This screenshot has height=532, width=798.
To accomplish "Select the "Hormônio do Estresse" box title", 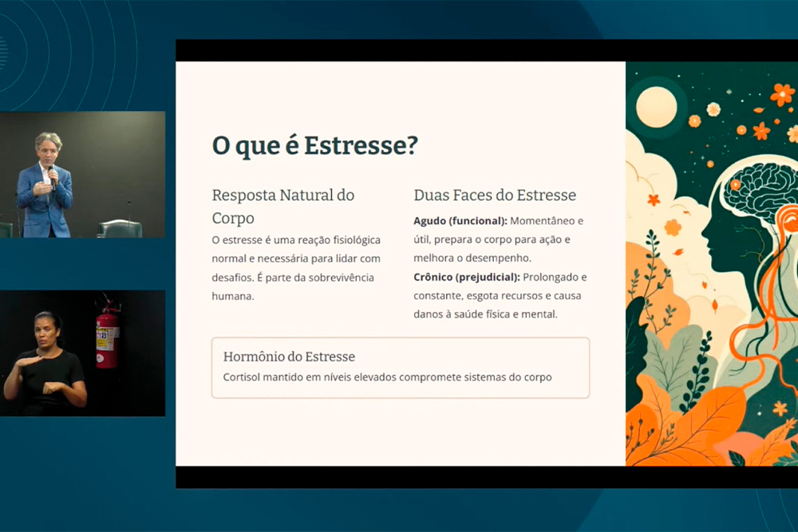I will pos(289,357).
